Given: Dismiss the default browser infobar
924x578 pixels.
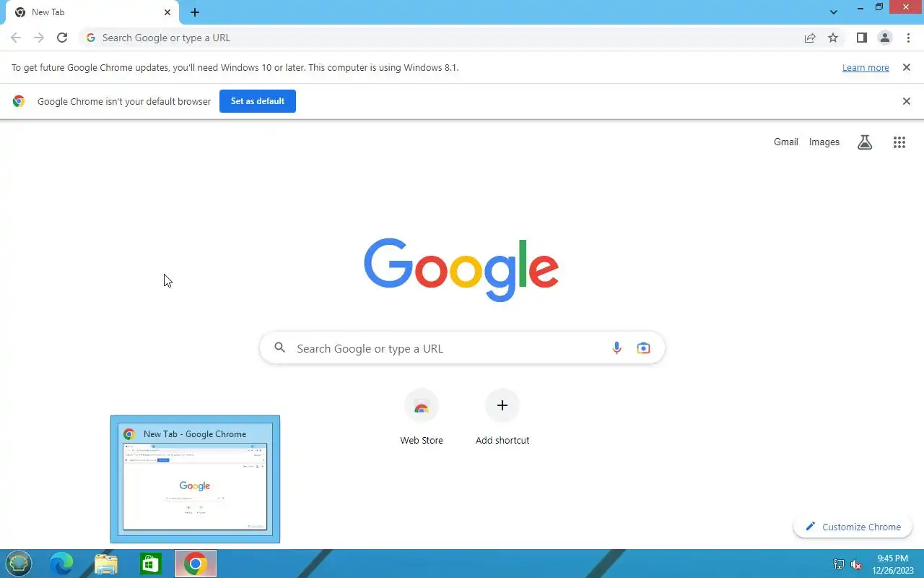Looking at the screenshot, I should click(x=907, y=101).
